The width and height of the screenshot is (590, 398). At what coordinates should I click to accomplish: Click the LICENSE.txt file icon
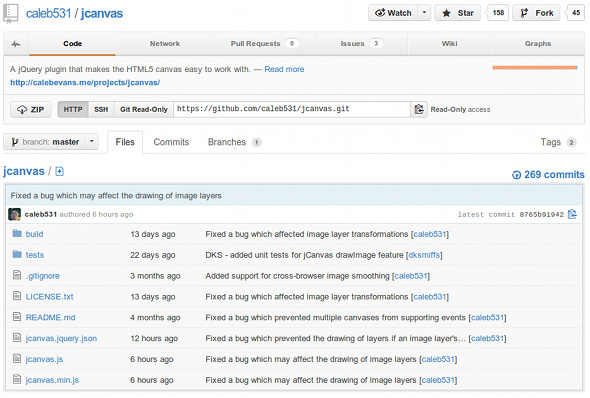[x=17, y=296]
